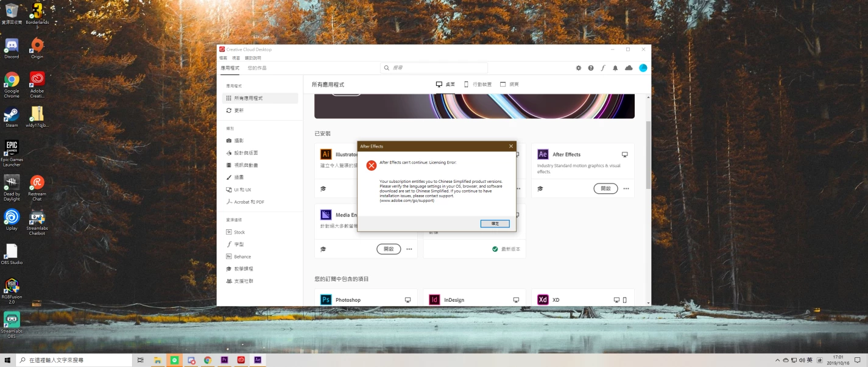Open tutorials icon for Media Encoder
The width and height of the screenshot is (868, 367).
(323, 249)
